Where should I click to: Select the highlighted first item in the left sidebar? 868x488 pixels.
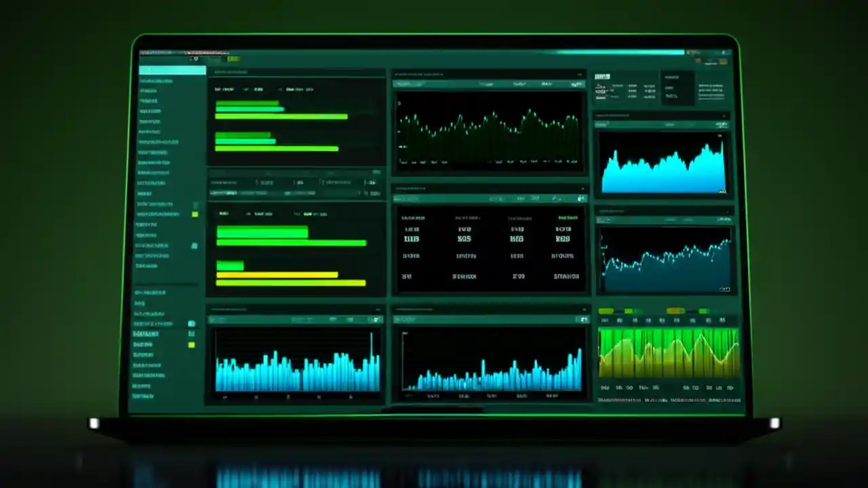[172, 70]
